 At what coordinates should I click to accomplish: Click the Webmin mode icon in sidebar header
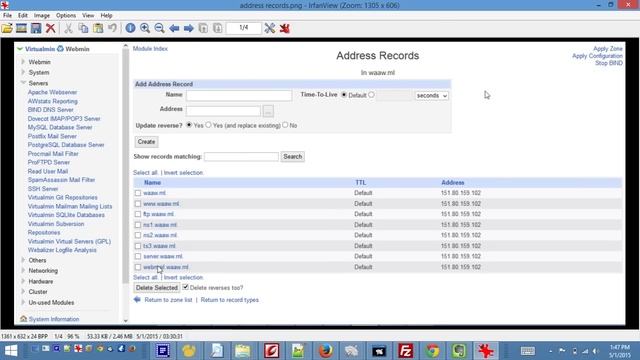click(60, 49)
